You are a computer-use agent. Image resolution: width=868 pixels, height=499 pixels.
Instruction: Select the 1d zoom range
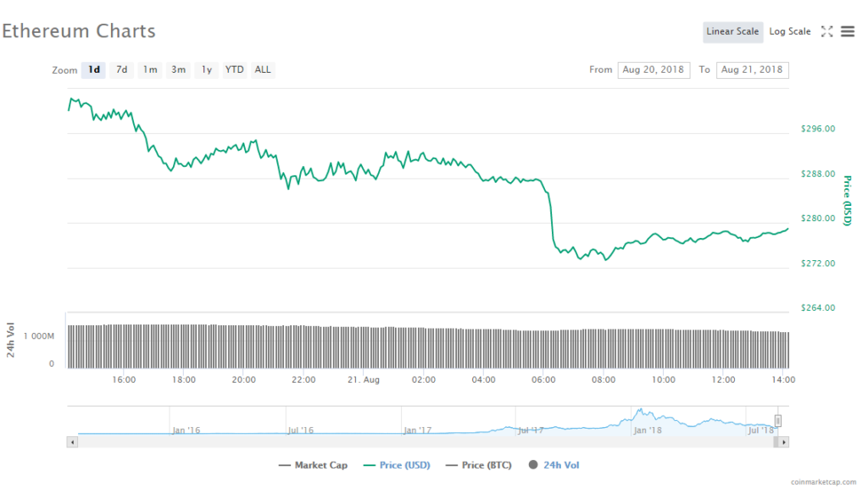(93, 69)
